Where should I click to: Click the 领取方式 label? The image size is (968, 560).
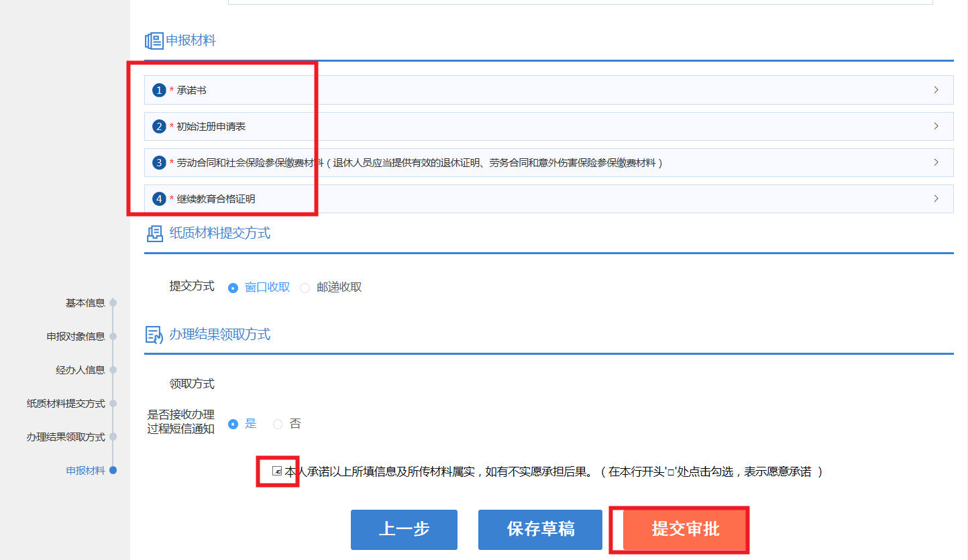click(x=192, y=384)
